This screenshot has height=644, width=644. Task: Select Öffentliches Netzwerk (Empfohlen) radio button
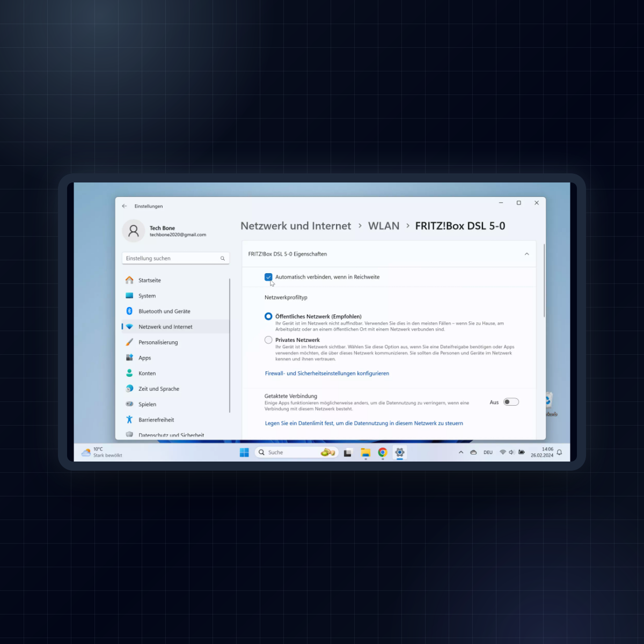268,317
